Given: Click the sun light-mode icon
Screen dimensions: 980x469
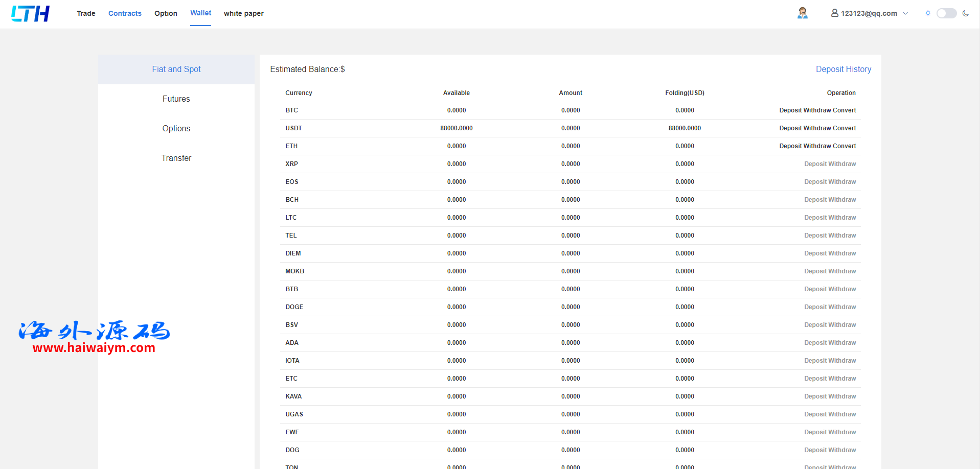Looking at the screenshot, I should (927, 13).
